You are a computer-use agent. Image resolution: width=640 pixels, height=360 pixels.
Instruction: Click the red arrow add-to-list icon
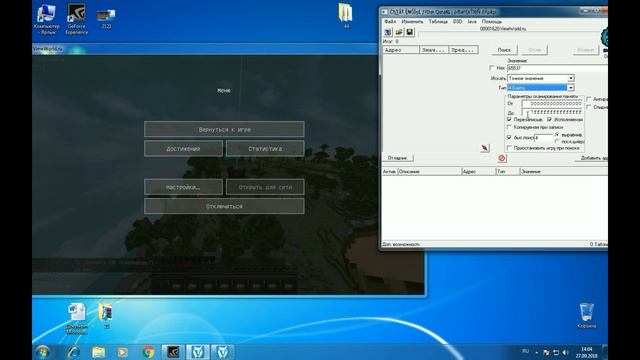pyautogui.click(x=484, y=148)
